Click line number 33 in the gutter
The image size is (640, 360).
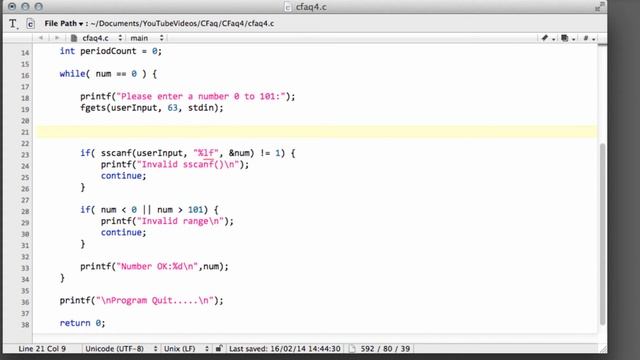coord(25,268)
